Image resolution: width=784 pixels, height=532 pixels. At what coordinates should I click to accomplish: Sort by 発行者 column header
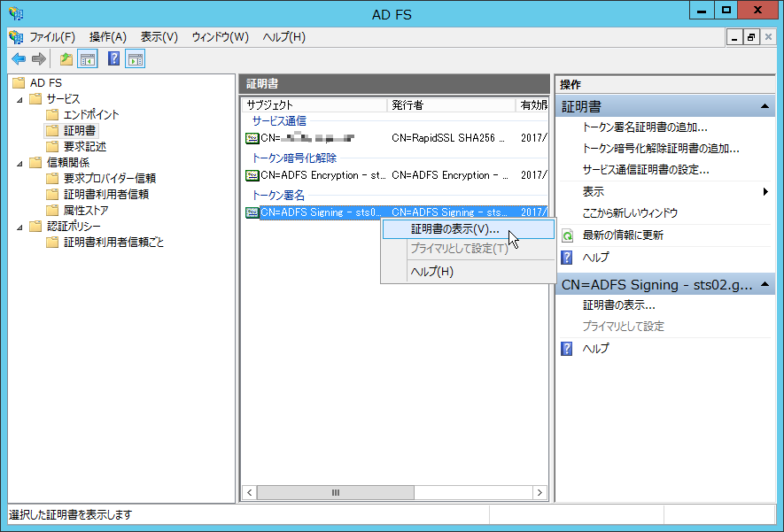[452, 105]
